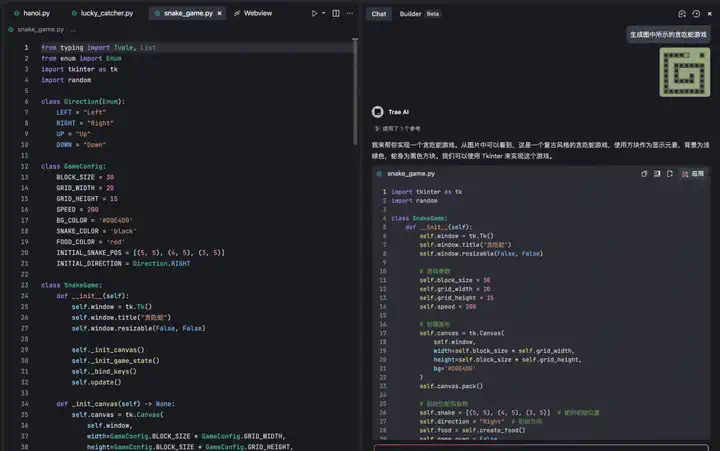Click the 'self._bind_keys()' line
The width and height of the screenshot is (720, 451).
(x=104, y=372)
